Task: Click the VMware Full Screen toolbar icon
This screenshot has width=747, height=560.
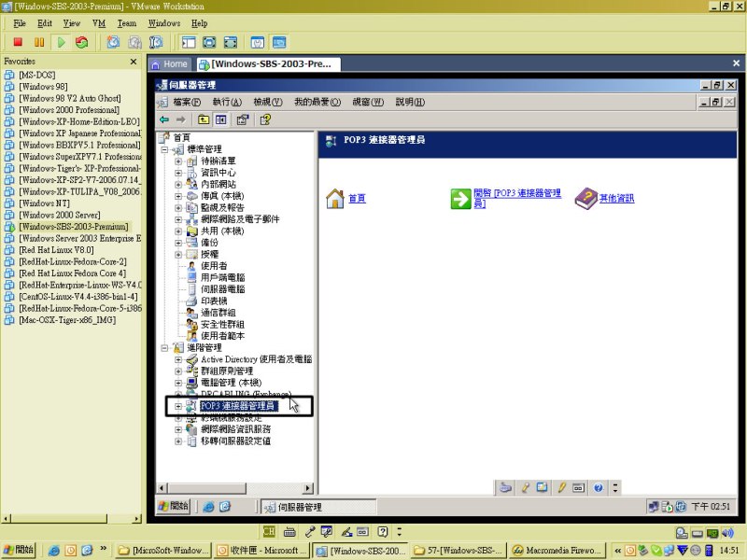Action: point(209,42)
